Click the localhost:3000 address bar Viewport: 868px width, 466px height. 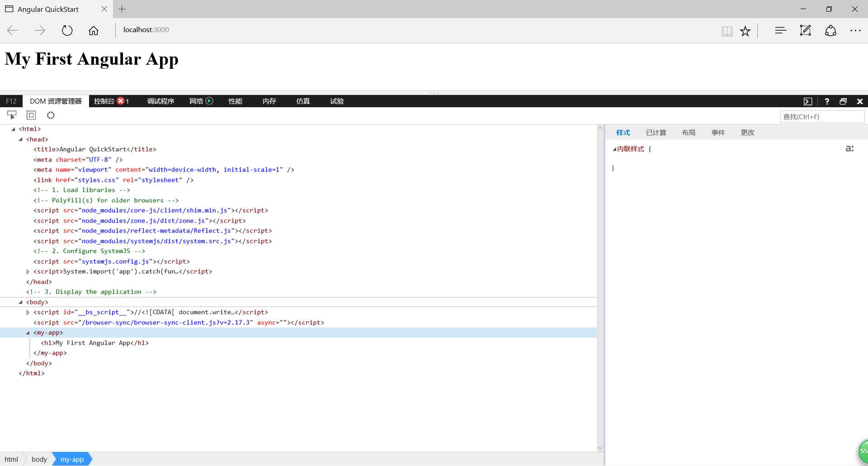click(146, 30)
